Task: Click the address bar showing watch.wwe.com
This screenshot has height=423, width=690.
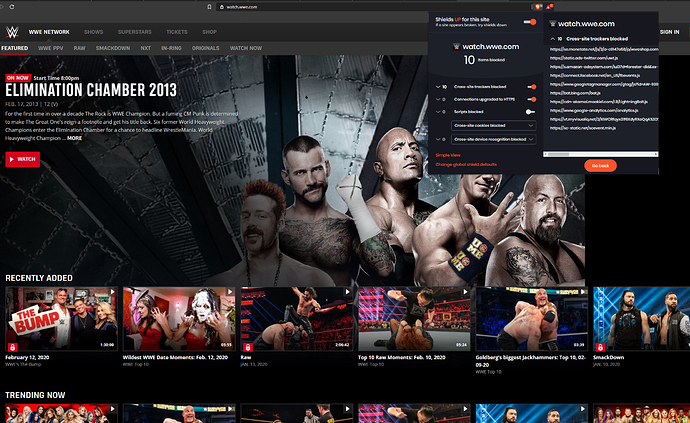Action: pyautogui.click(x=374, y=7)
